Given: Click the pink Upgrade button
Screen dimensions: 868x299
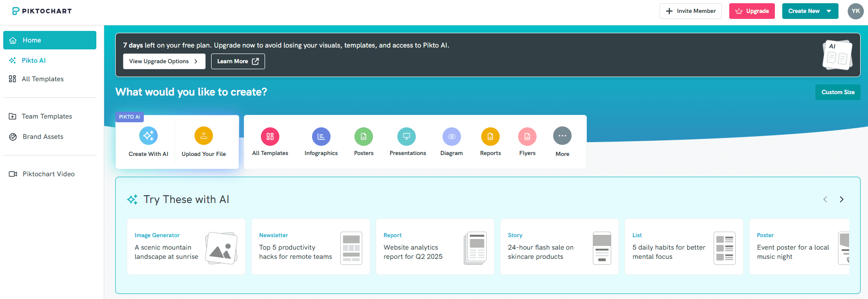Looking at the screenshot, I should tap(752, 11).
